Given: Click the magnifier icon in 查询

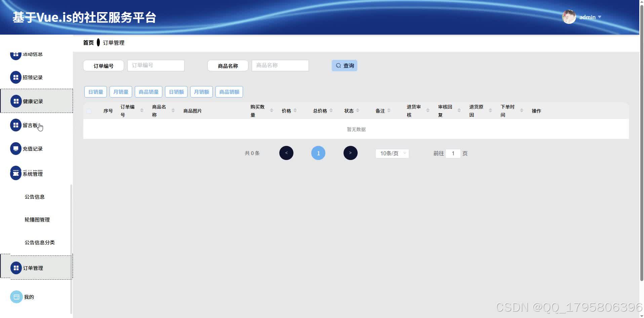Looking at the screenshot, I should point(338,66).
